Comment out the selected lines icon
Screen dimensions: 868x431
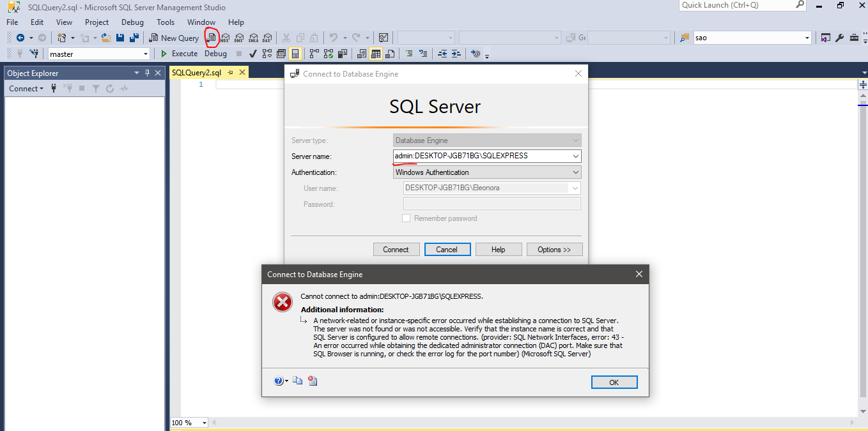click(x=409, y=54)
